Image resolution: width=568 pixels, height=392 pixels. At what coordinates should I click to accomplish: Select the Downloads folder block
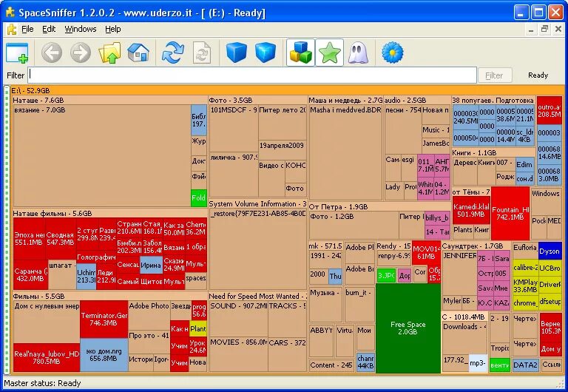tap(464, 337)
